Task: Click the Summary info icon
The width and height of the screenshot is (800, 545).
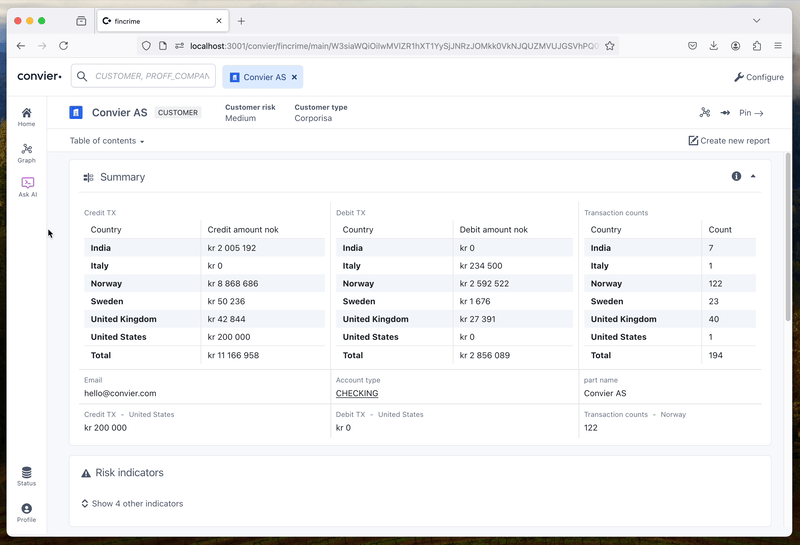Action: pyautogui.click(x=736, y=176)
